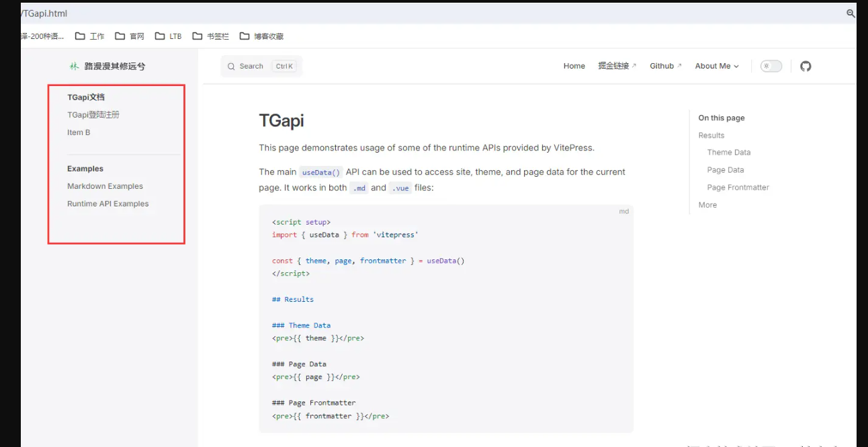Screen dimensions: 868x447
Task: Open the GitHub icon link in navbar
Action: (x=806, y=66)
